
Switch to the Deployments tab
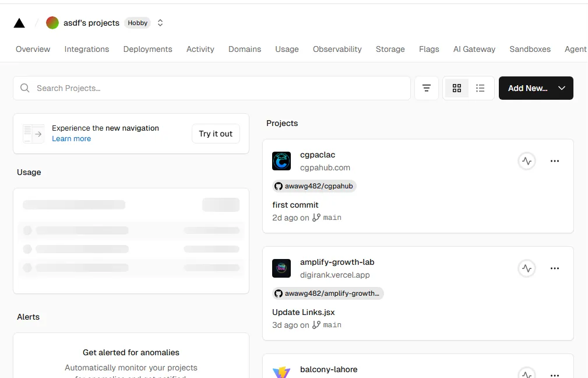148,49
